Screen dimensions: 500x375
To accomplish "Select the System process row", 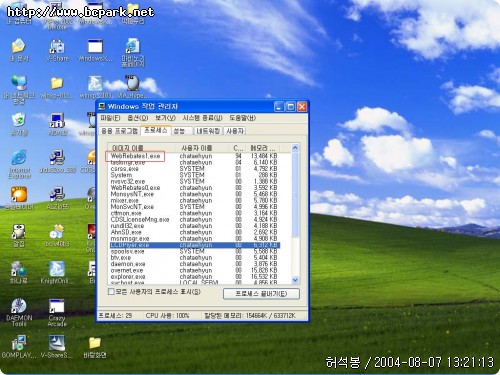I will click(195, 175).
